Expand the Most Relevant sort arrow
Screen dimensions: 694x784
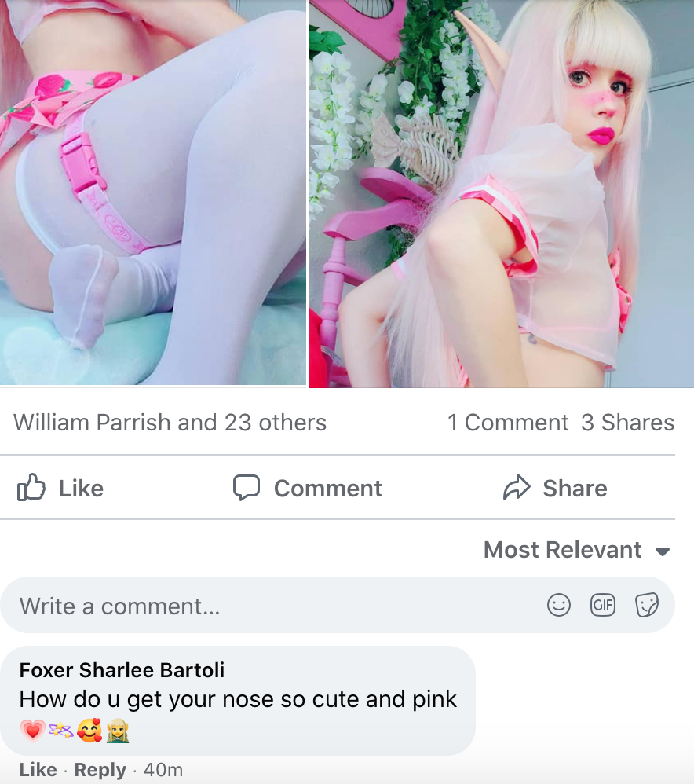point(663,551)
